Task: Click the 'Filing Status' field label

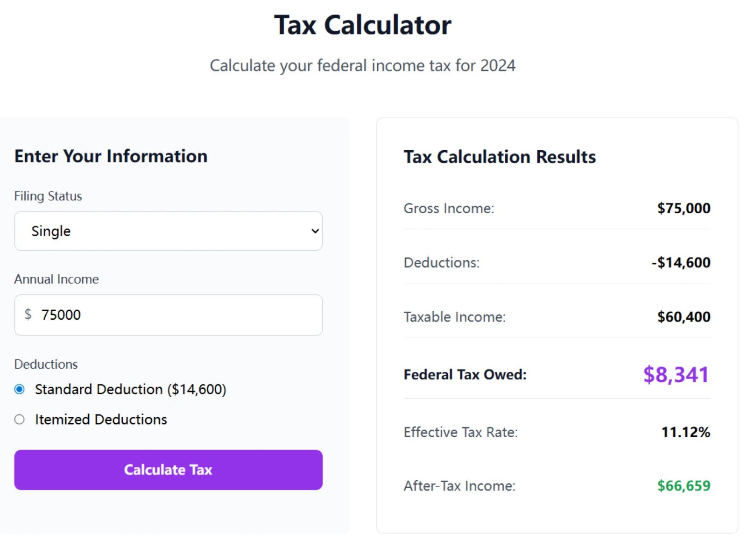Action: [x=48, y=196]
